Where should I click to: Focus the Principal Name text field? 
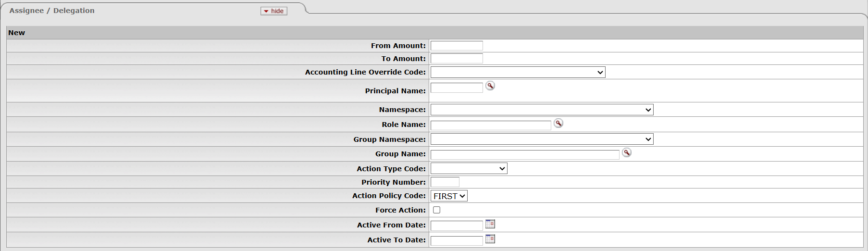457,88
